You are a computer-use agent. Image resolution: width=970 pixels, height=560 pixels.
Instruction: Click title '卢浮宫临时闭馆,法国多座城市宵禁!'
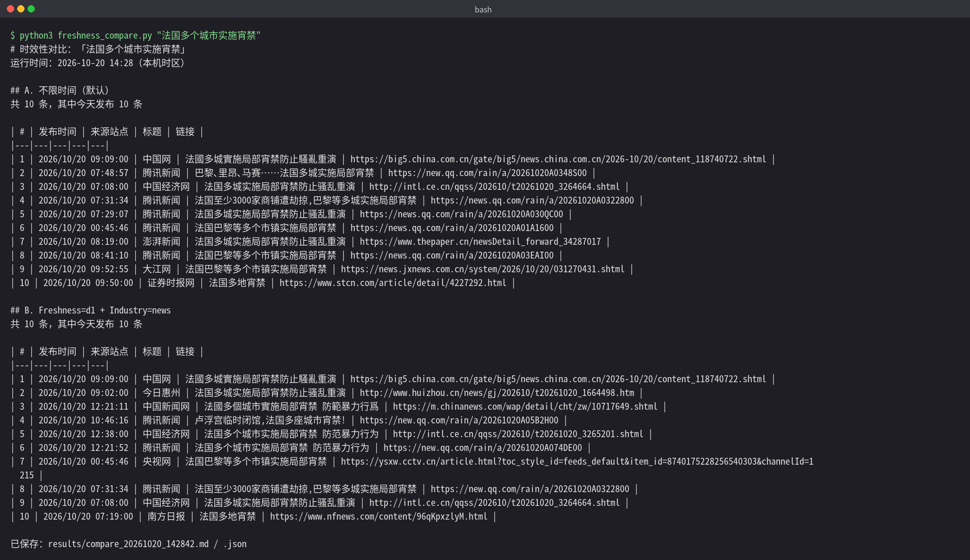pos(270,420)
